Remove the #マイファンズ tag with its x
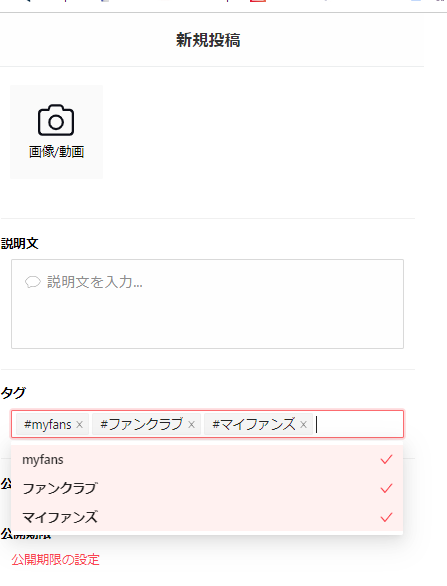The height and width of the screenshot is (586, 447). 303,425
